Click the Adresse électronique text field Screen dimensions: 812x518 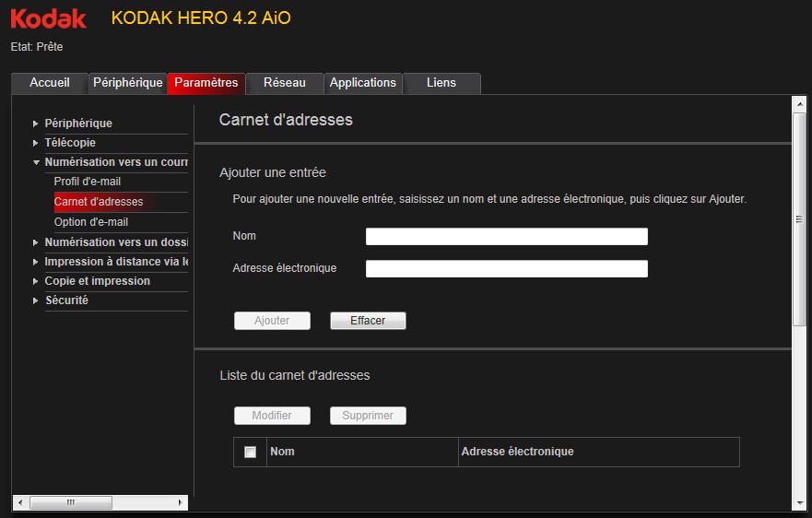[506, 269]
